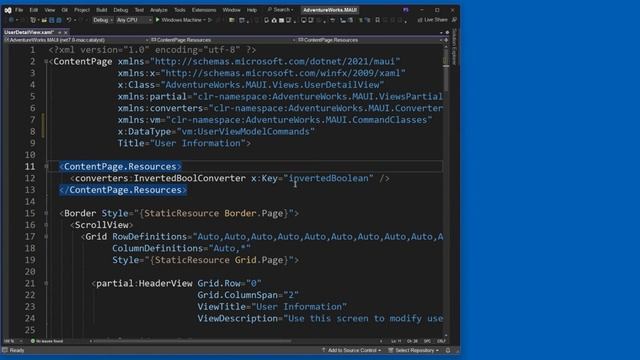Open the tab list dropdown arrow
The image size is (640, 360).
[441, 32]
